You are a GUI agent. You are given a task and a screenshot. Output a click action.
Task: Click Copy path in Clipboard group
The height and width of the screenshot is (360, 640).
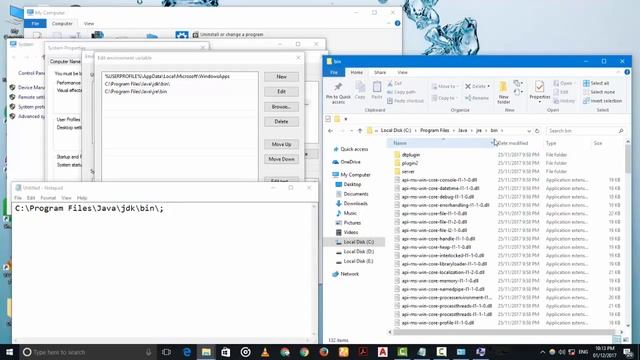tap(401, 92)
